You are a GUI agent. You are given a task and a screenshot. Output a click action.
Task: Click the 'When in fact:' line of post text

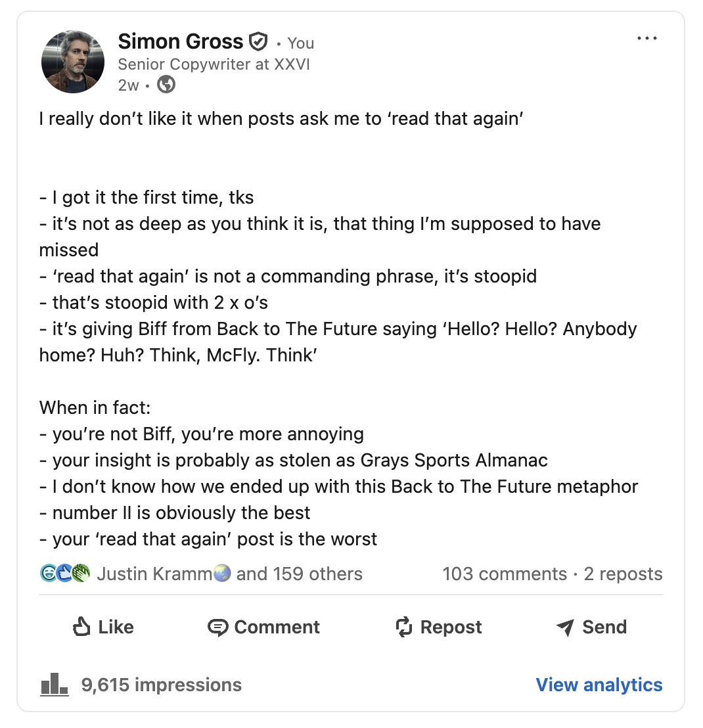95,407
